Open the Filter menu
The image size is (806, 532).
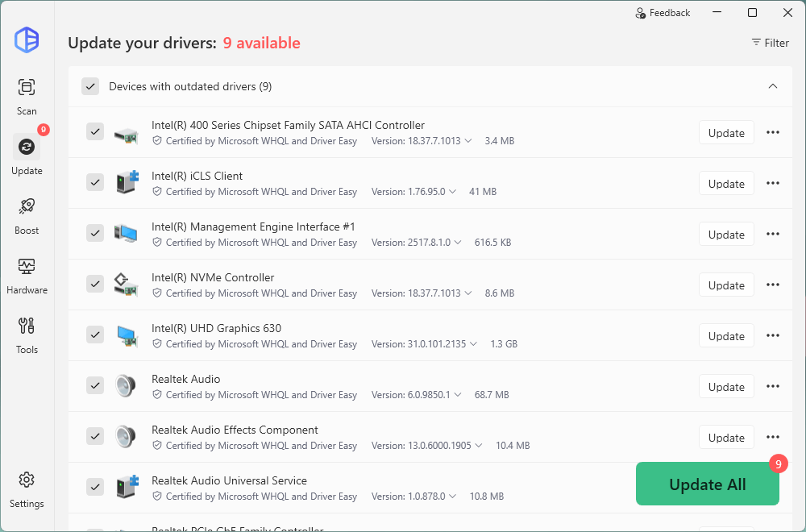click(770, 43)
